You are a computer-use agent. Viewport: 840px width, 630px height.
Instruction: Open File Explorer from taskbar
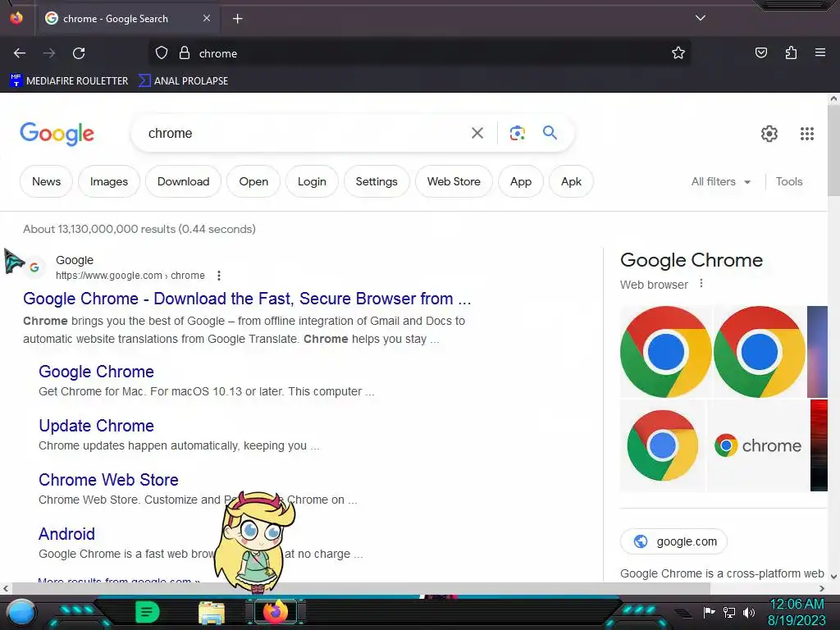[212, 612]
